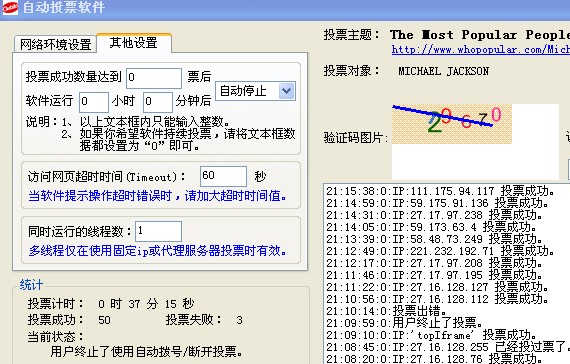The image size is (570, 364).
Task: Select log line IP:58.48.73.249 投票成功
Action: tap(434, 239)
